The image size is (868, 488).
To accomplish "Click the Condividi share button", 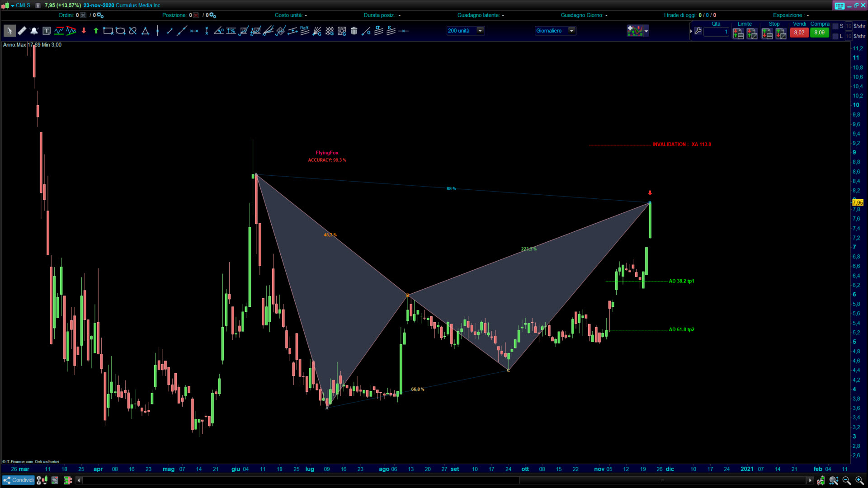I will point(18,480).
